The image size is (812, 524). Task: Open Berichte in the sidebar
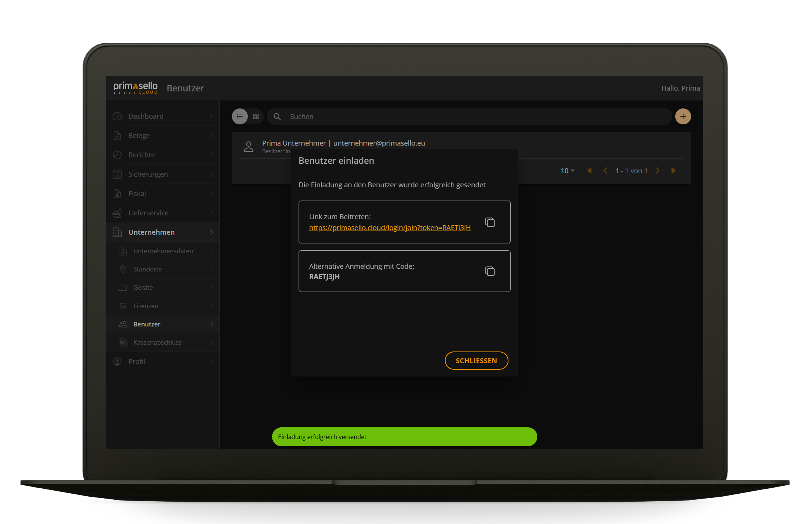pyautogui.click(x=142, y=155)
